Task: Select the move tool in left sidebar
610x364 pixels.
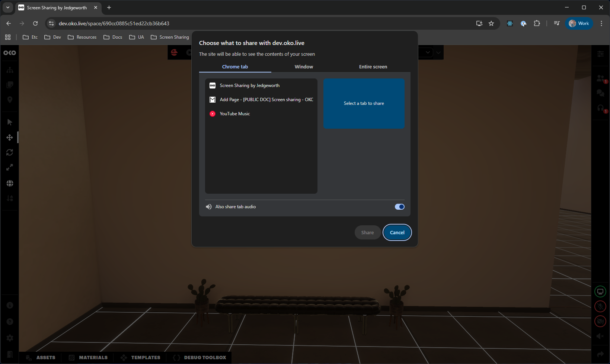Action: click(10, 138)
